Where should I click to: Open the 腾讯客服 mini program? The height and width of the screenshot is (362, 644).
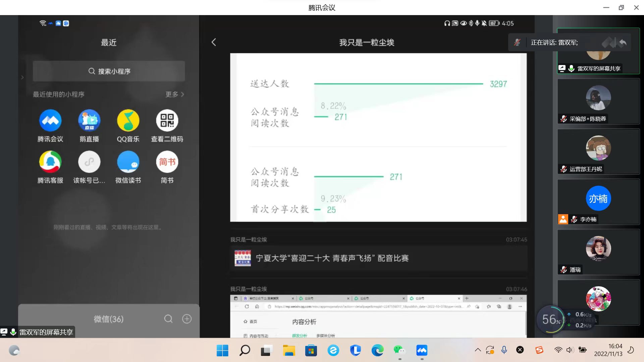point(50,162)
